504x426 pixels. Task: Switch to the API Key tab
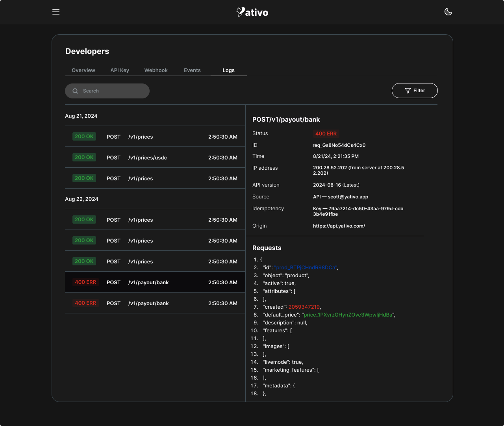pyautogui.click(x=120, y=70)
